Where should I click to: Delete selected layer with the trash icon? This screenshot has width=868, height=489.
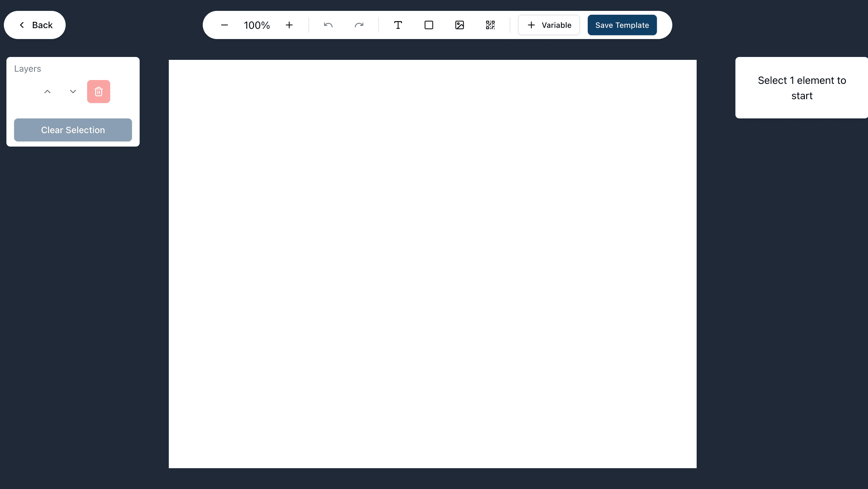click(x=98, y=91)
